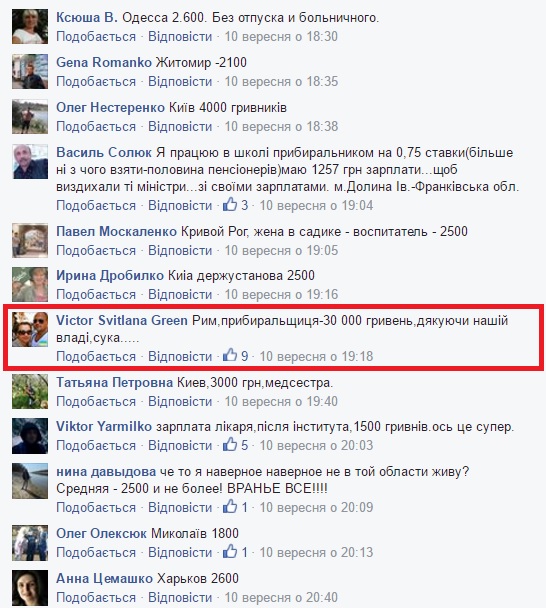Click thumbs-up icon on Viktor Yarmilko's comment
This screenshot has width=546, height=608.
pos(230,444)
